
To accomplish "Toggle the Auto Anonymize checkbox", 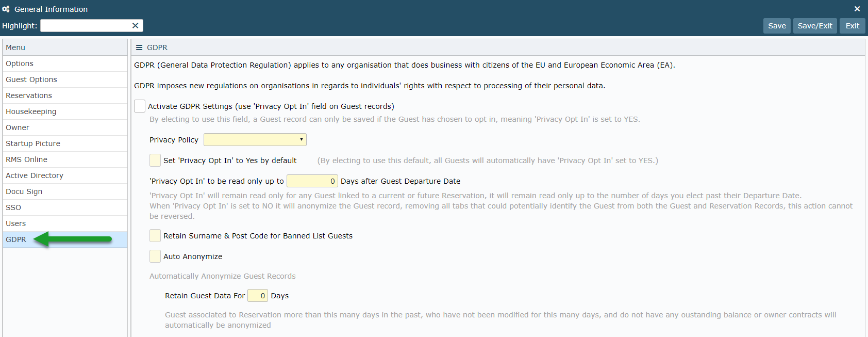I will (155, 256).
